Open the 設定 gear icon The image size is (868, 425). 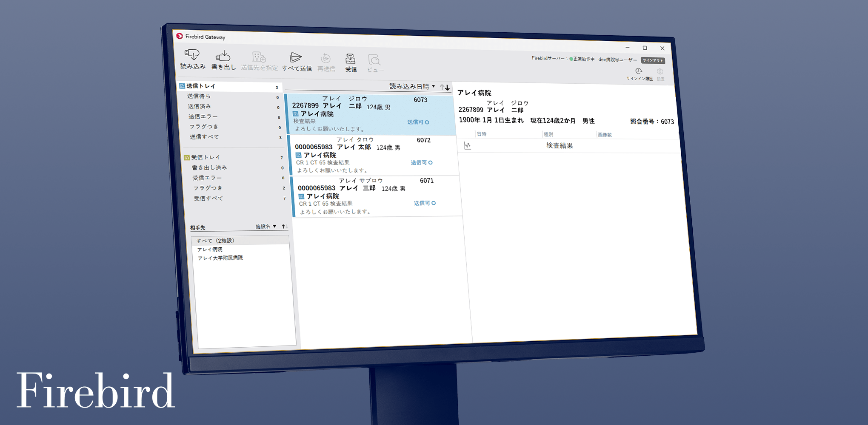(660, 72)
